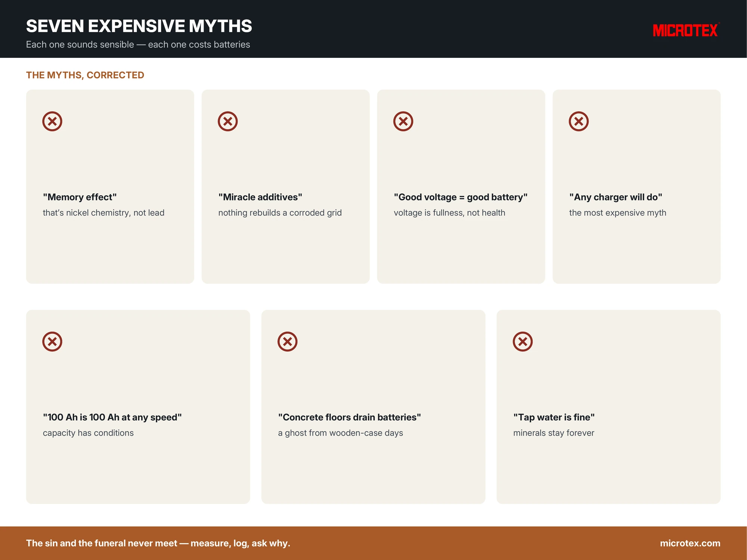Open the microtex.com link in footer
747x560 pixels.
click(x=690, y=543)
